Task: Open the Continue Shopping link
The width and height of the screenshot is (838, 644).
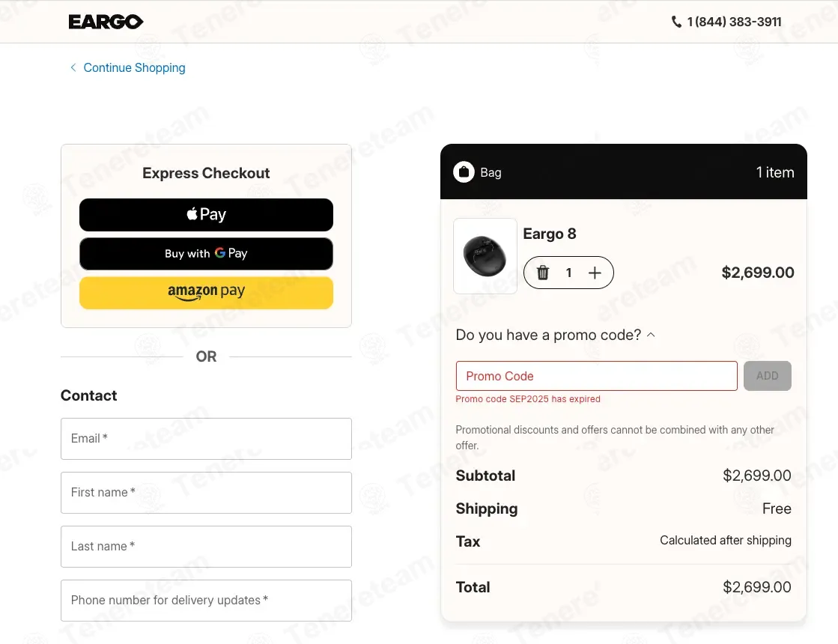Action: (134, 68)
